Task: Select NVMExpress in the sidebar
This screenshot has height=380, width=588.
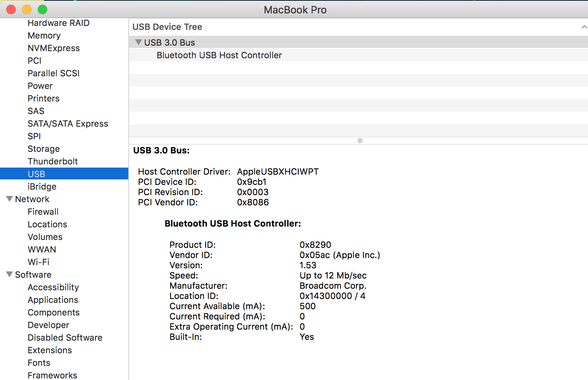Action: click(x=54, y=48)
